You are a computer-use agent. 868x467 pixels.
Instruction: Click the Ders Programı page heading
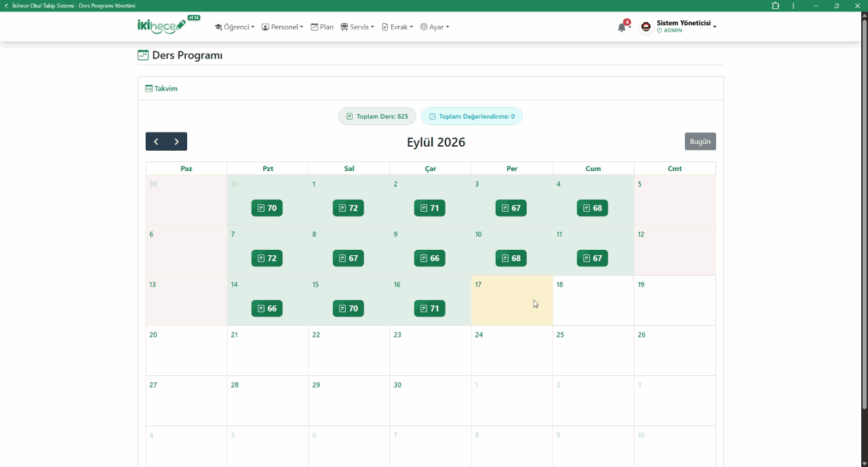tap(187, 55)
